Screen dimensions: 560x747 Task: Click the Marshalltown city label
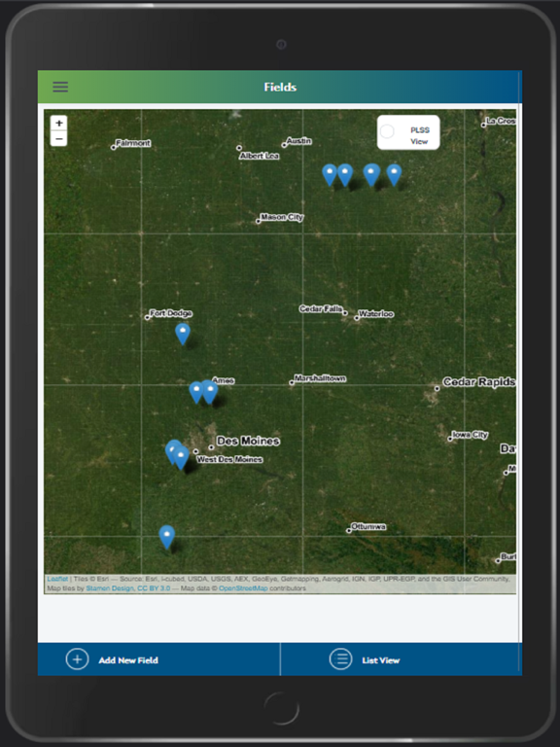click(320, 378)
